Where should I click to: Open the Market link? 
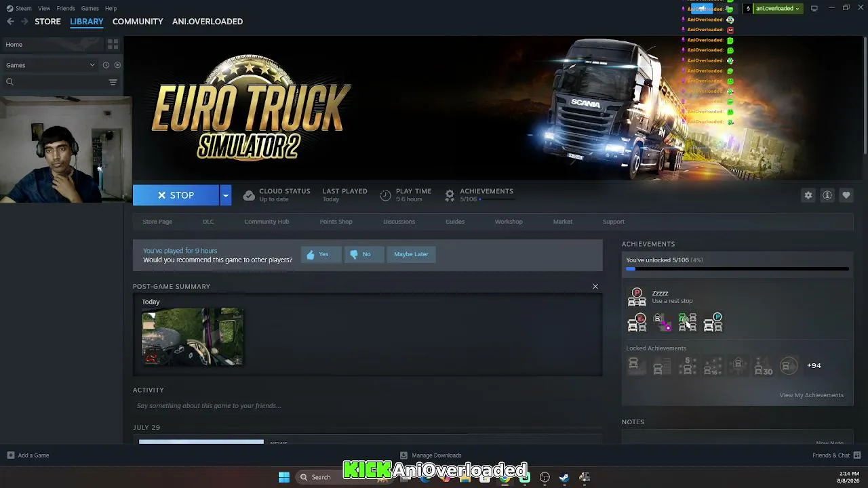[563, 222]
